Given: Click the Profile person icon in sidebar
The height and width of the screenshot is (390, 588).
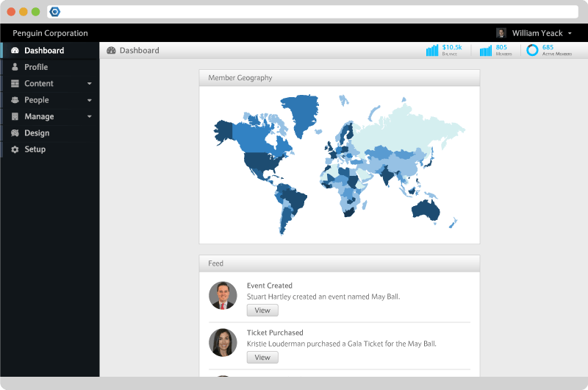Looking at the screenshot, I should coord(15,67).
